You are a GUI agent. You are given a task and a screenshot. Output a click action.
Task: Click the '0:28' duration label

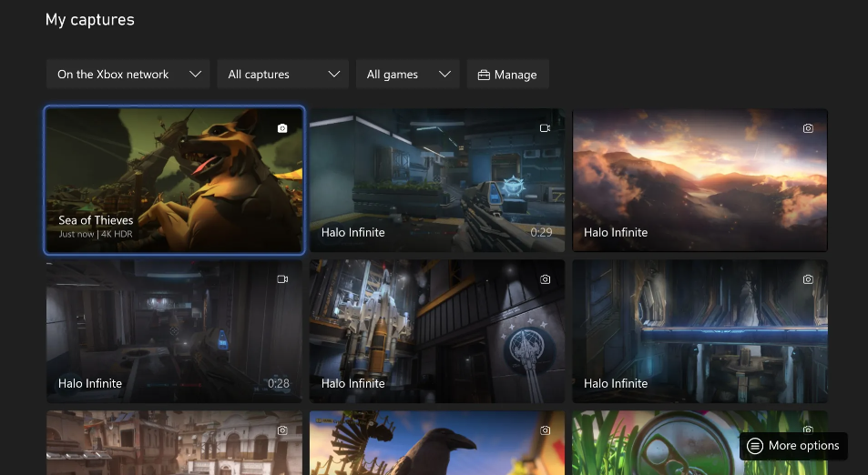pyautogui.click(x=279, y=383)
